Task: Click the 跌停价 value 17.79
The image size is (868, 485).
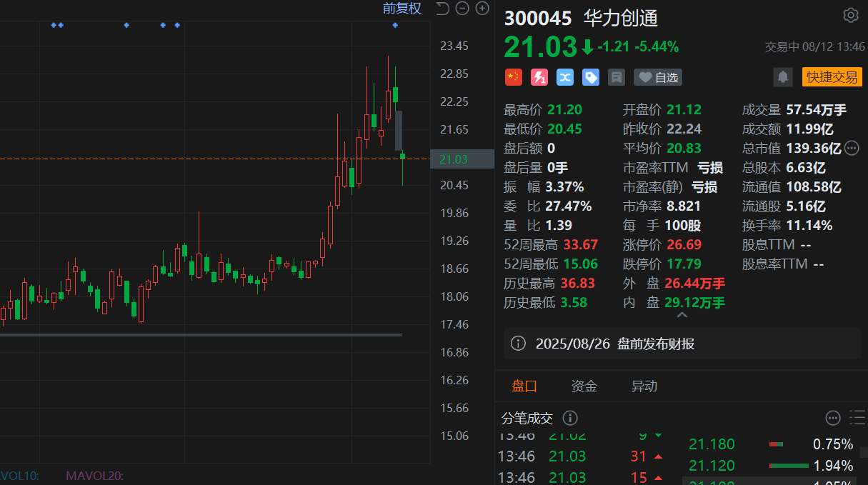Action: pyautogui.click(x=684, y=264)
